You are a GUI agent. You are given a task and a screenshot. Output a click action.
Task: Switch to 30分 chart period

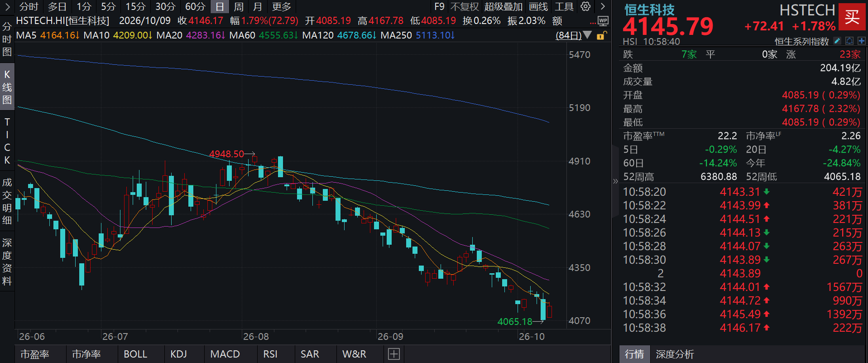[165, 6]
